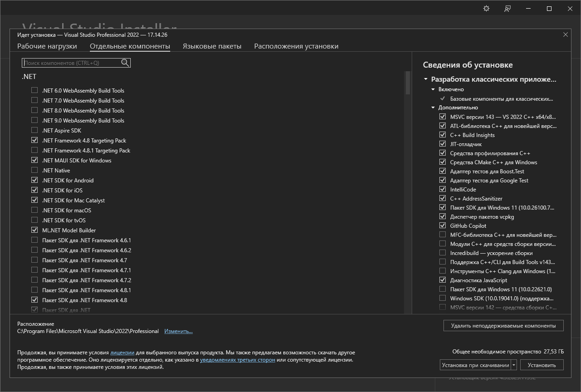
Task: Click inside the component search field
Action: point(73,63)
